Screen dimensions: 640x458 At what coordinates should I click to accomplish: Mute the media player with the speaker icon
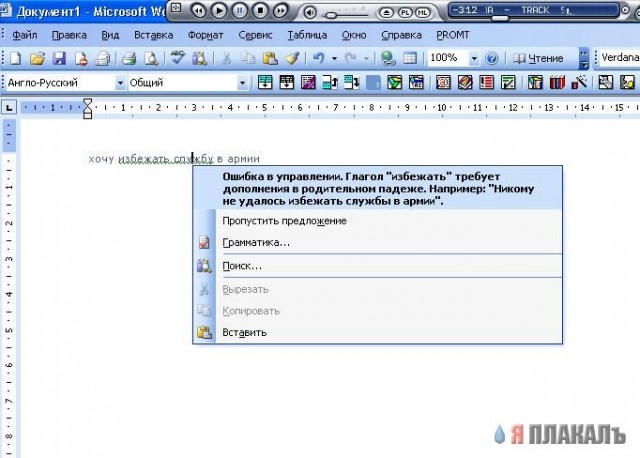[310, 13]
